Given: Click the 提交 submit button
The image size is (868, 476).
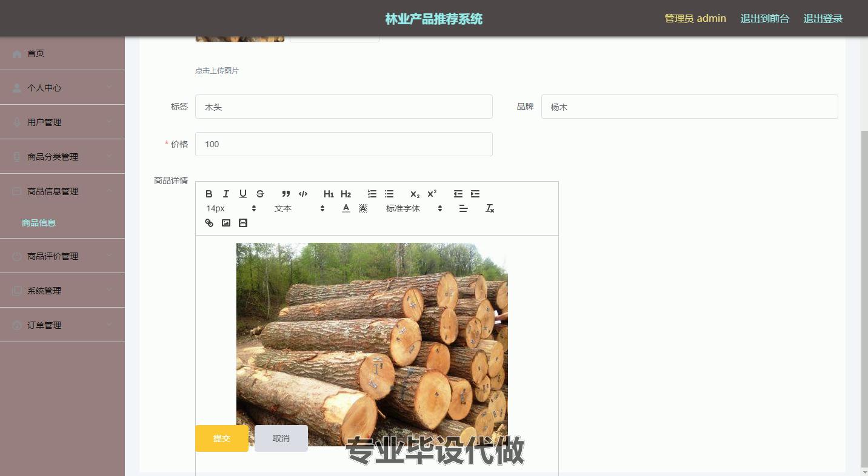Looking at the screenshot, I should [222, 438].
